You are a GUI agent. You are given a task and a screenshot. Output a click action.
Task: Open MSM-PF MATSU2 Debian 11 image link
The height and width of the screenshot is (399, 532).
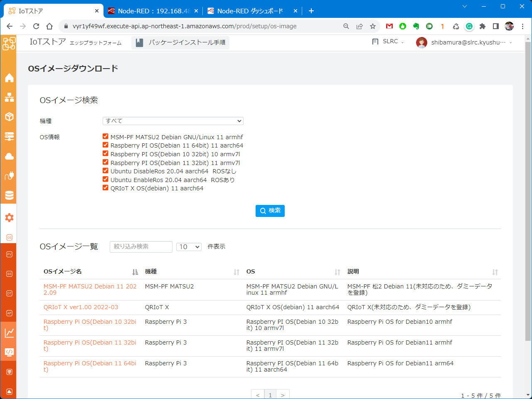(x=90, y=289)
